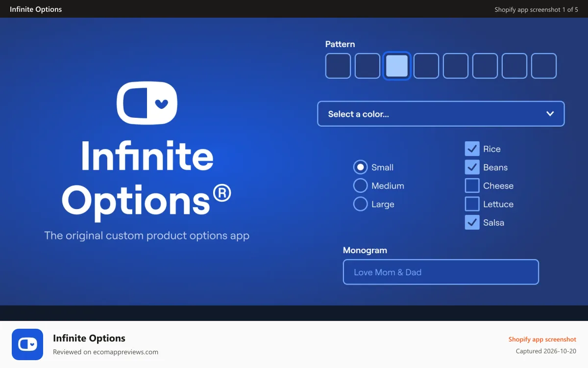588x368 pixels.
Task: Click the Captured 2026-10-20 text
Action: (x=546, y=351)
